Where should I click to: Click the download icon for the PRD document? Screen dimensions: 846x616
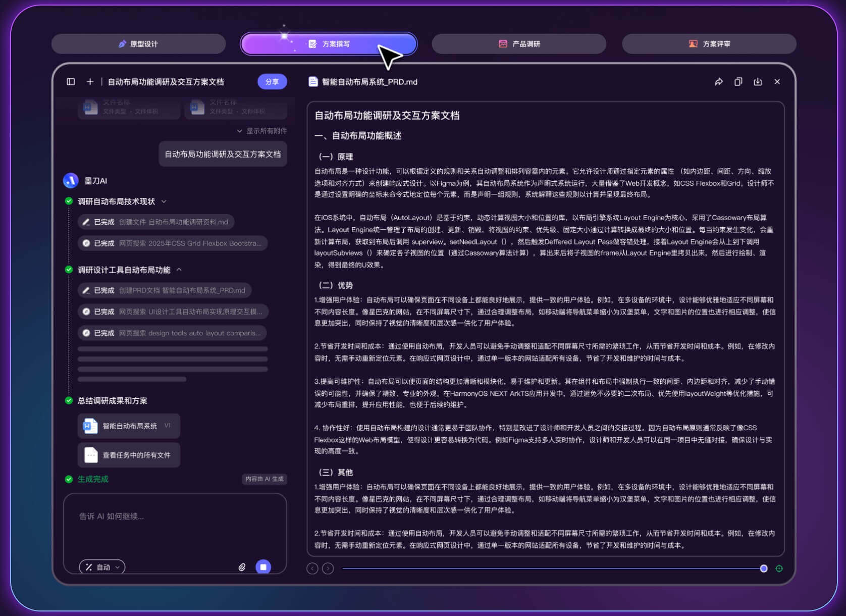(758, 81)
